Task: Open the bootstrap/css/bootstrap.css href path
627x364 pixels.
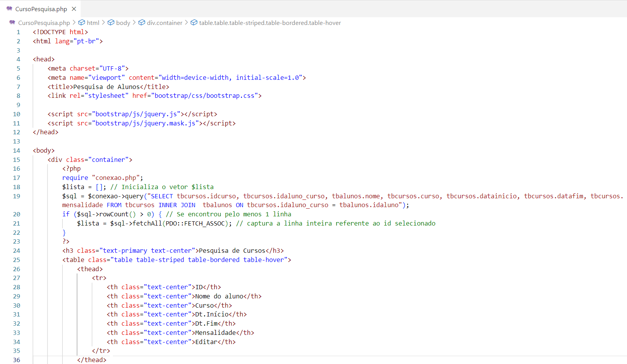Action: (204, 96)
